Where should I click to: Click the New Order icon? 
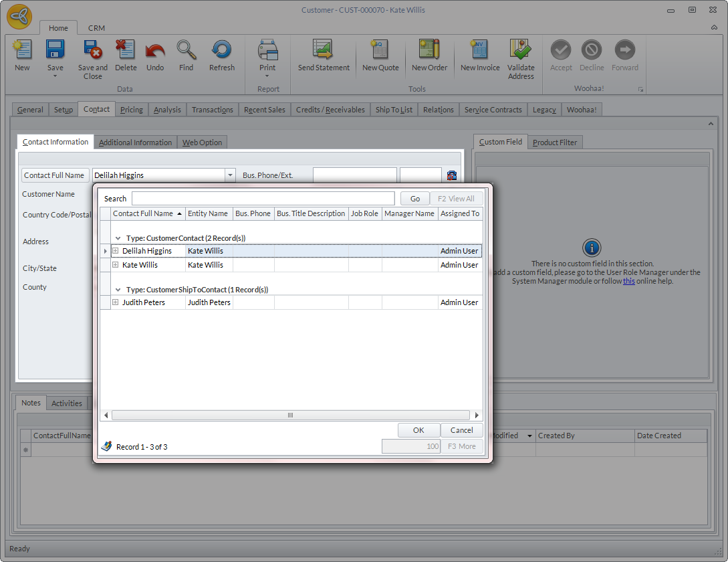pyautogui.click(x=429, y=50)
